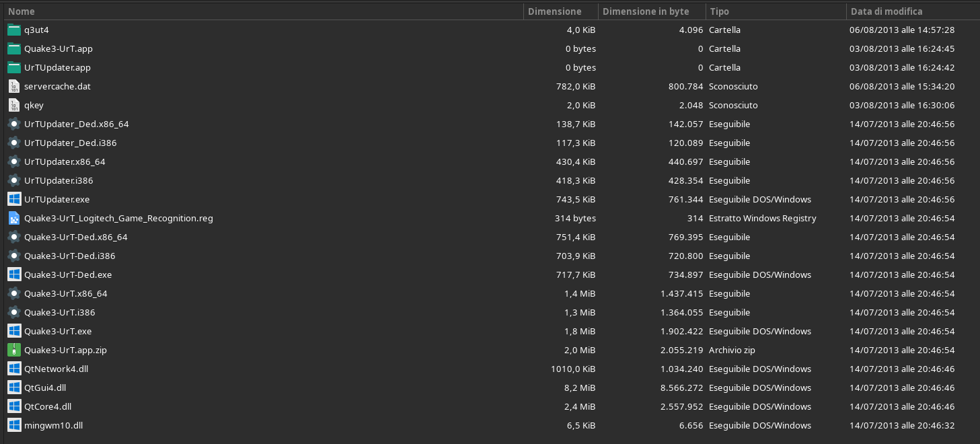The width and height of the screenshot is (980, 444).
Task: Select the UrTUpdater.x86_64 file name
Action: 65,161
